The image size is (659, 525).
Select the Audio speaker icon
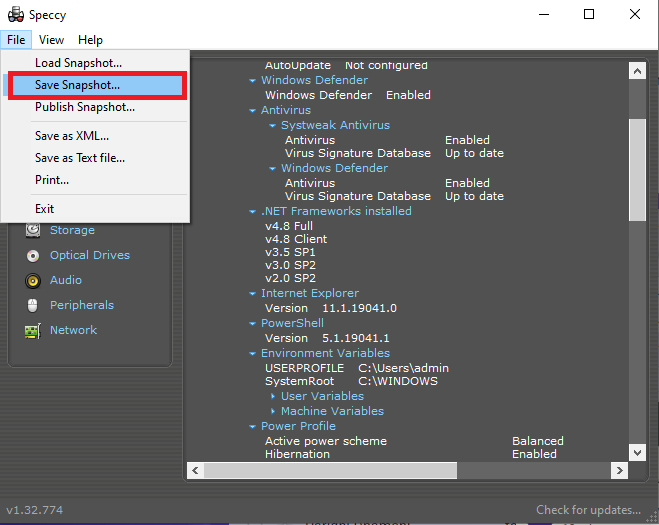click(33, 280)
